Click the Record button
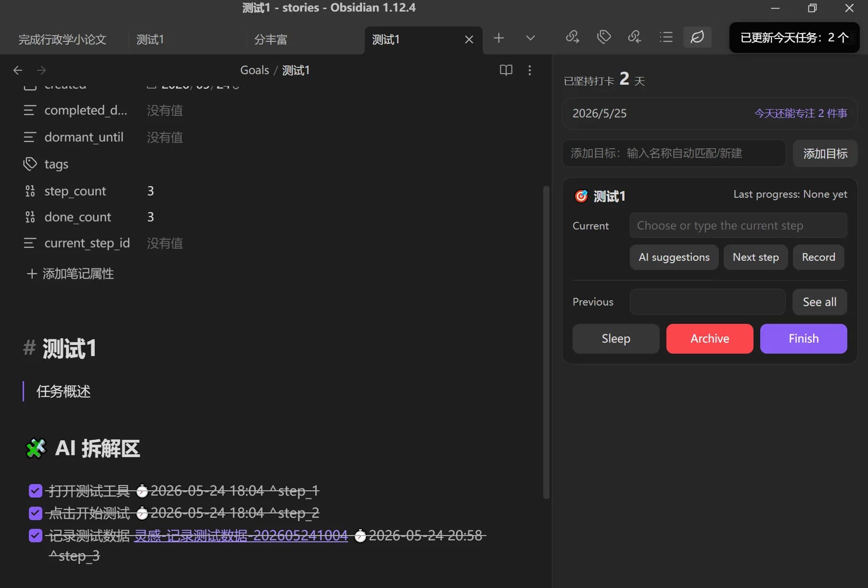Image resolution: width=868 pixels, height=588 pixels. (x=818, y=257)
